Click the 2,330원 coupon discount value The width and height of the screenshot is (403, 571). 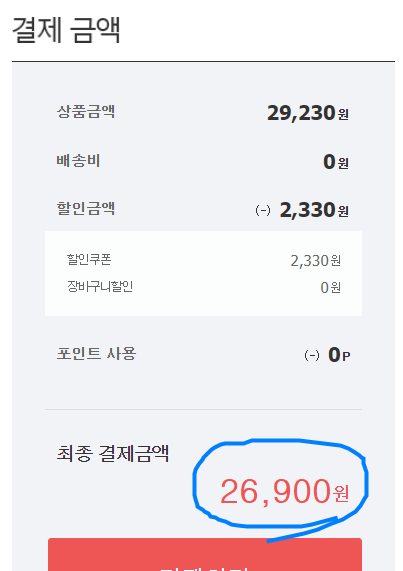[x=316, y=261]
